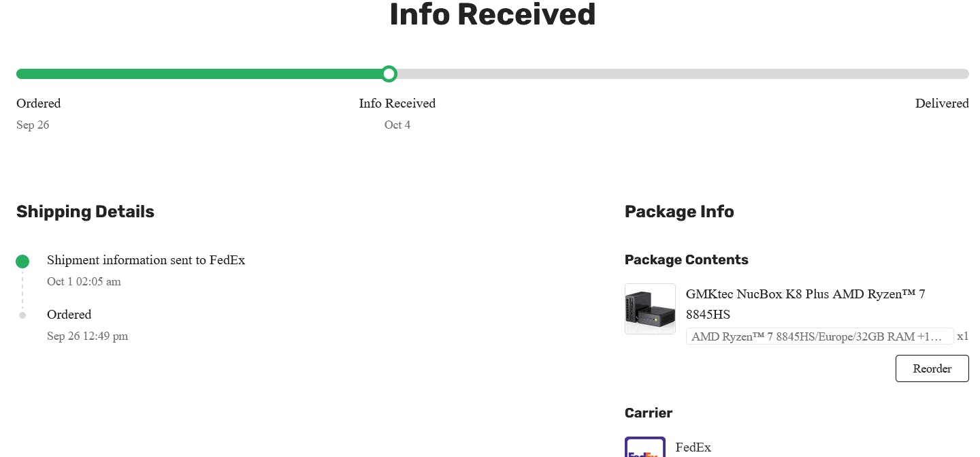Click the x1 quantity indicator
Viewport: 980px width, 457px height.
click(962, 336)
